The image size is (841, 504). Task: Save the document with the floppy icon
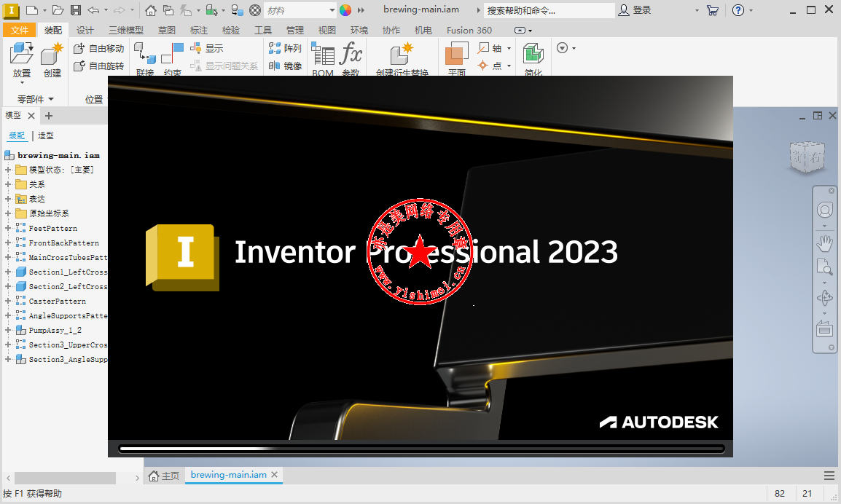[x=76, y=9]
